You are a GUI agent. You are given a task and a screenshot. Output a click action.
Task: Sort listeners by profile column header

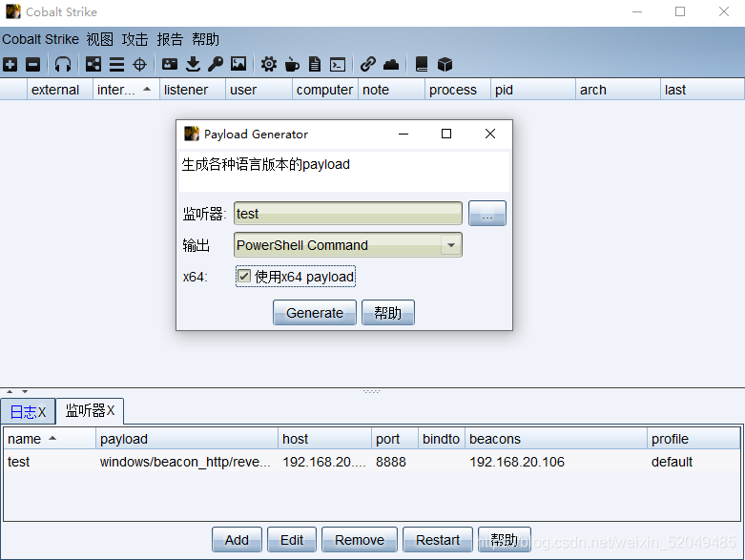693,439
